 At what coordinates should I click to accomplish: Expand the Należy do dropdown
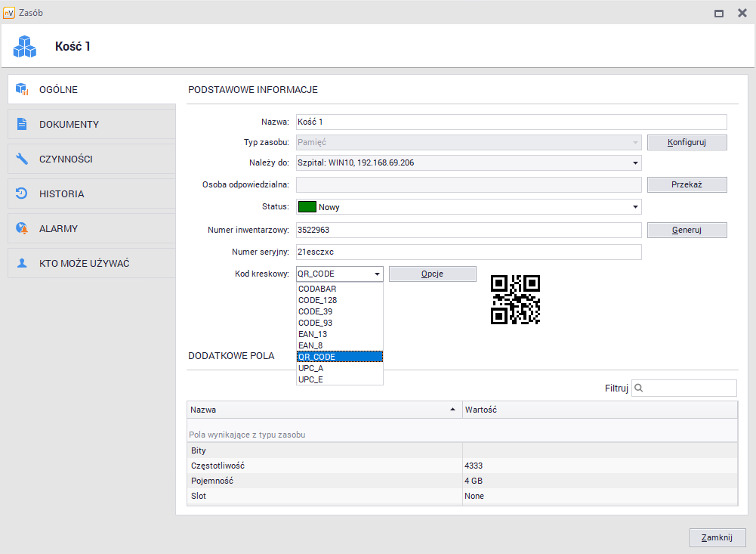point(634,162)
